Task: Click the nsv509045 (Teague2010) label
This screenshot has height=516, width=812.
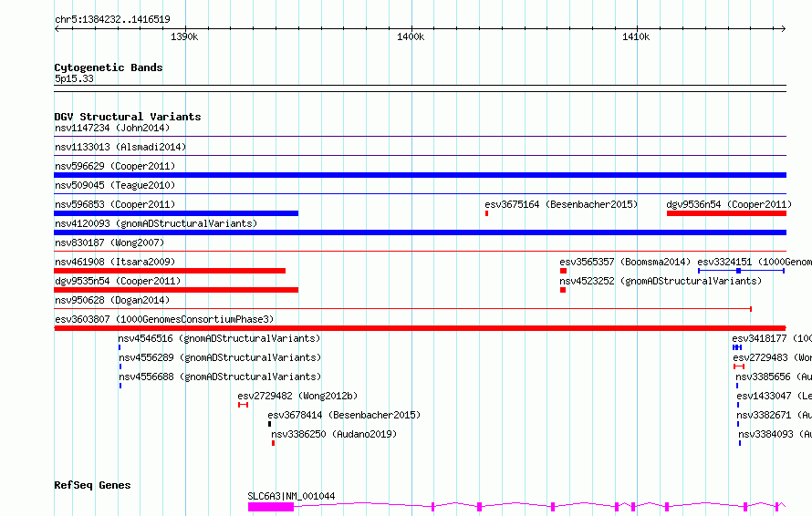Action: point(115,185)
